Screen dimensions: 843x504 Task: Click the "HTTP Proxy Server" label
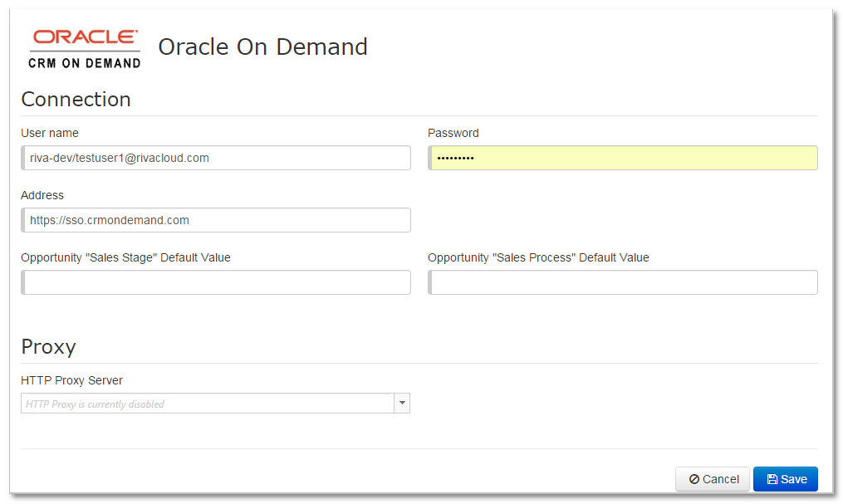[71, 380]
